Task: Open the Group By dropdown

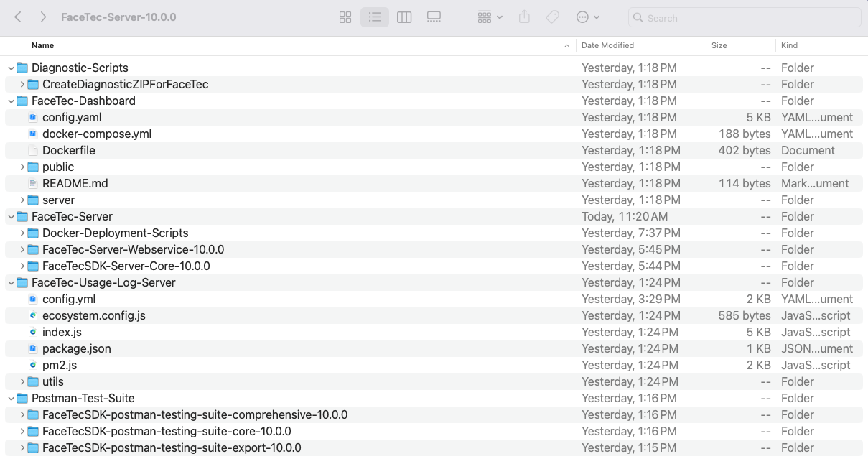Action: click(490, 17)
